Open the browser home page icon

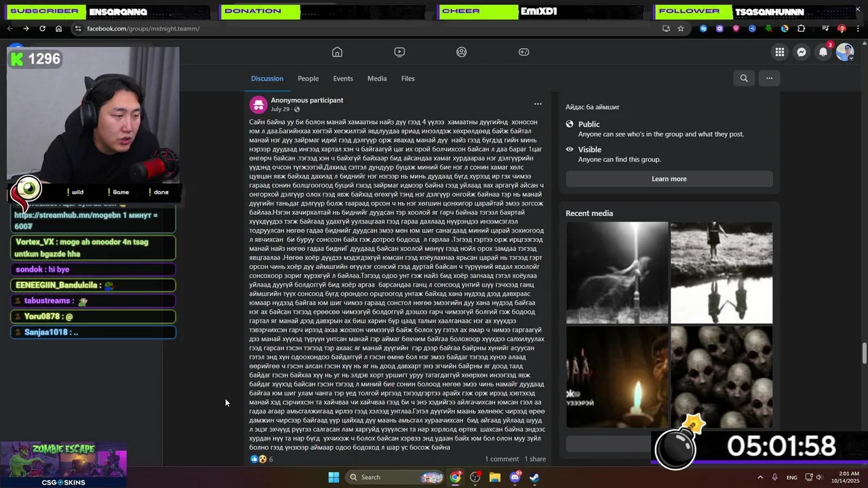tap(59, 28)
